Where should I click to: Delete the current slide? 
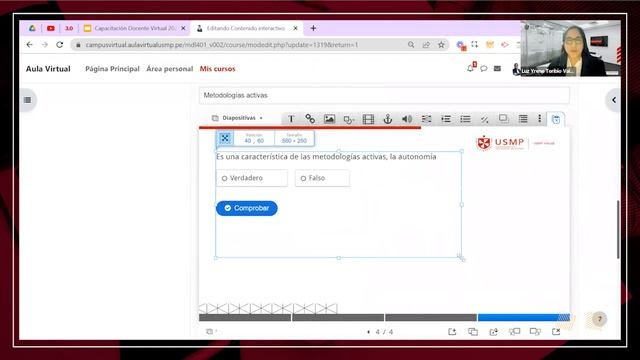point(556,332)
